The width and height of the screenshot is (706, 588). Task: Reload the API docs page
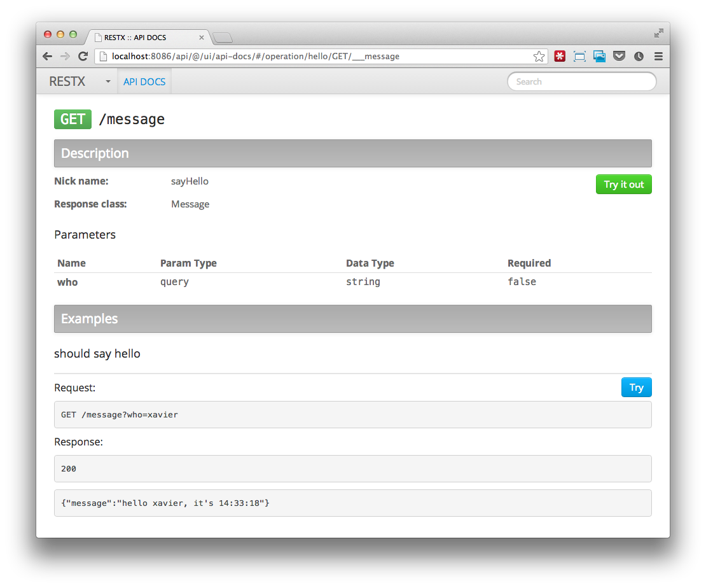point(83,57)
